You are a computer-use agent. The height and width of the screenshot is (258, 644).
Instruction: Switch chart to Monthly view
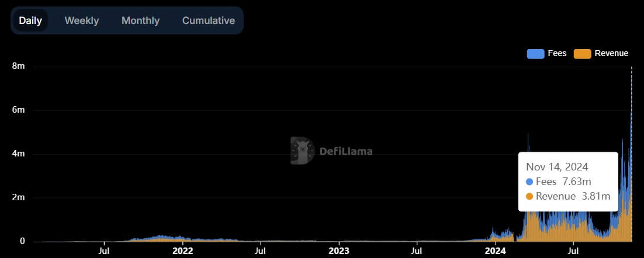tap(140, 20)
